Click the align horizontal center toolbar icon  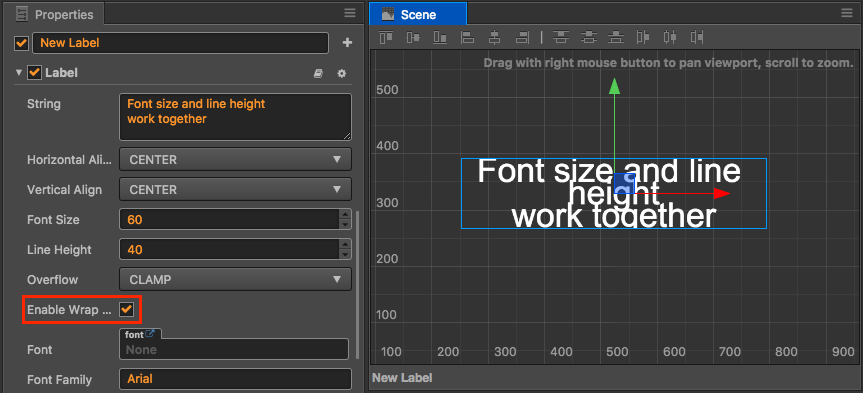click(494, 37)
